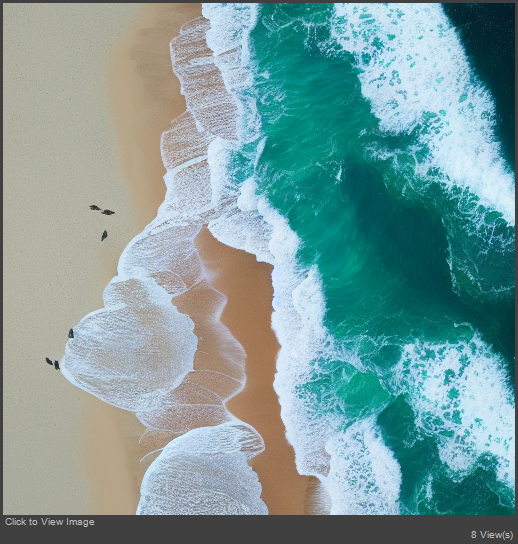Click the two birds at lower left sand
Screen dimensions: 518x544
click(53, 363)
